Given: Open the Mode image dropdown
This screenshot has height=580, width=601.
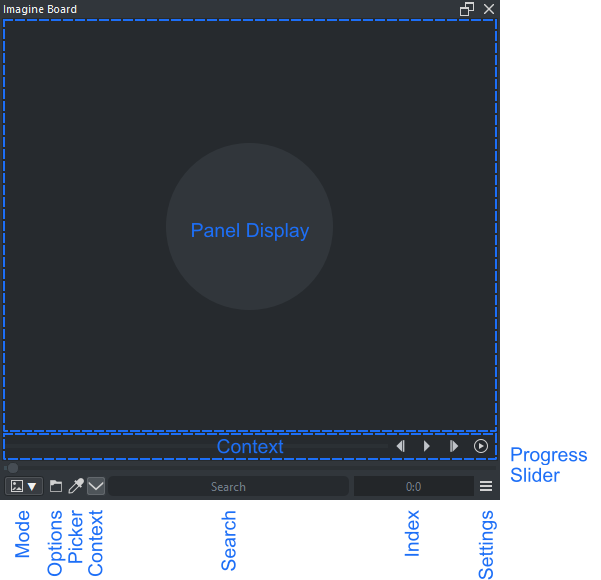Looking at the screenshot, I should pyautogui.click(x=24, y=486).
